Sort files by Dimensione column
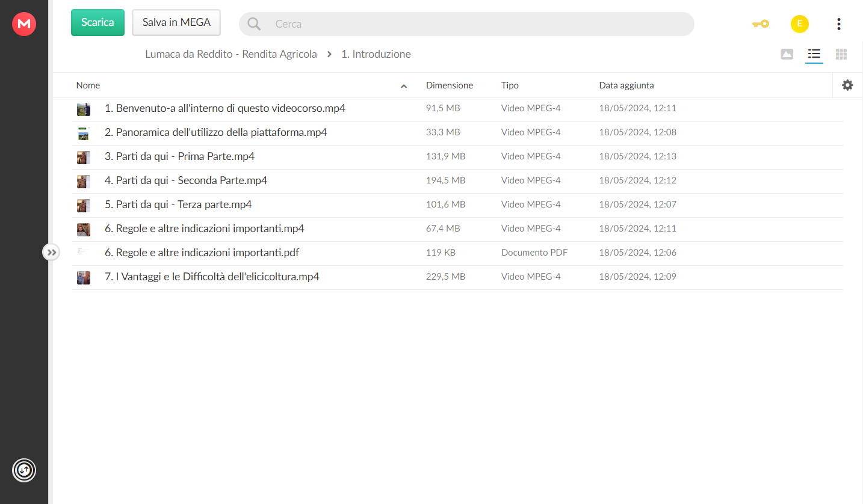863x504 pixels. point(449,85)
